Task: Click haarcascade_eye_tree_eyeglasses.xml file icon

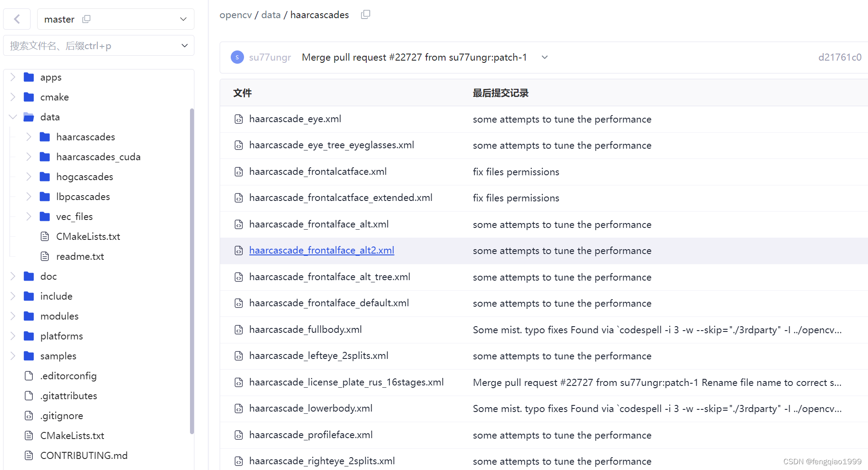Action: (239, 145)
